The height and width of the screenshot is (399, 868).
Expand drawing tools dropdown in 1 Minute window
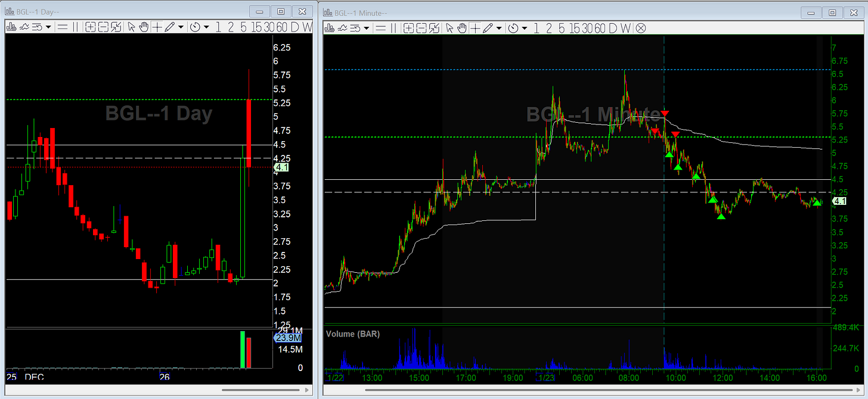(x=499, y=27)
